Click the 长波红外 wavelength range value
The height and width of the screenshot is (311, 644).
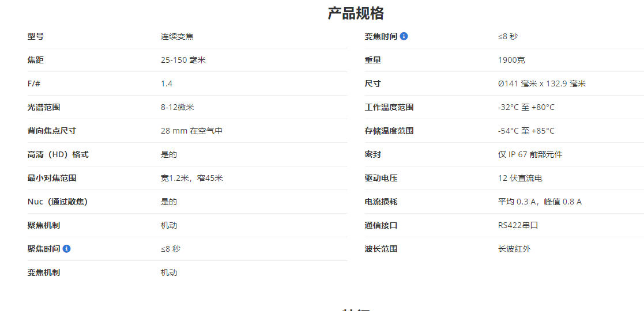pyautogui.click(x=514, y=249)
